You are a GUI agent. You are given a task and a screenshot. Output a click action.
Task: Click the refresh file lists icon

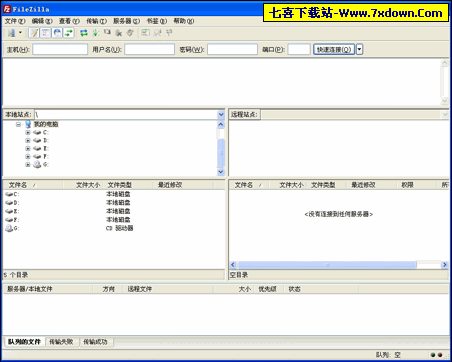84,33
